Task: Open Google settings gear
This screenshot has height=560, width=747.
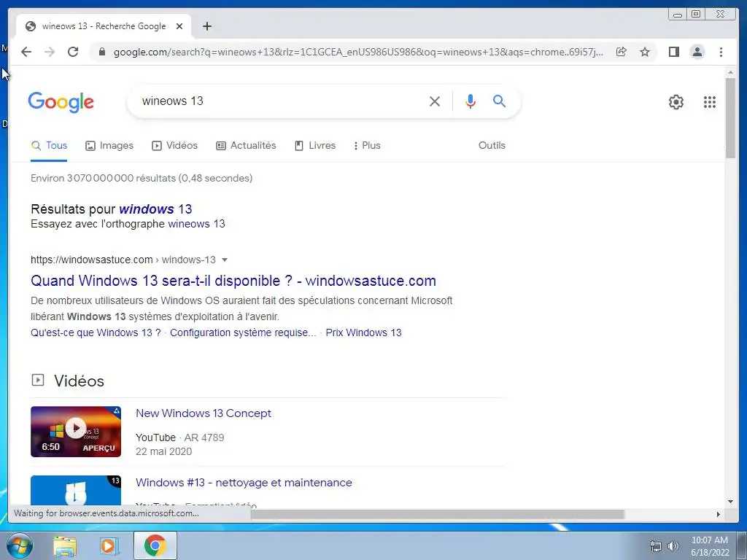Action: tap(676, 102)
